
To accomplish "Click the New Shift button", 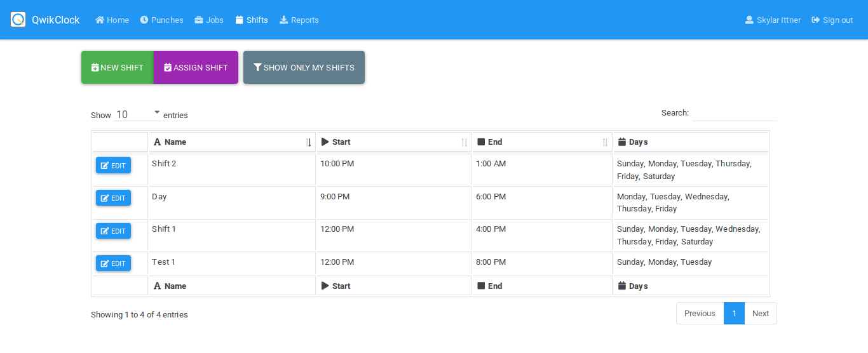I will click(x=118, y=67).
